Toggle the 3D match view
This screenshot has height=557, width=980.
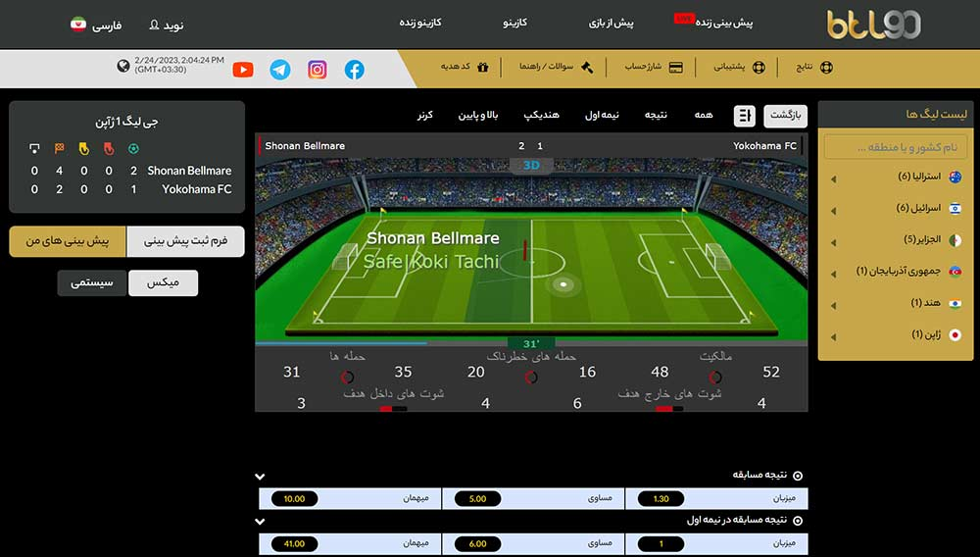531,165
